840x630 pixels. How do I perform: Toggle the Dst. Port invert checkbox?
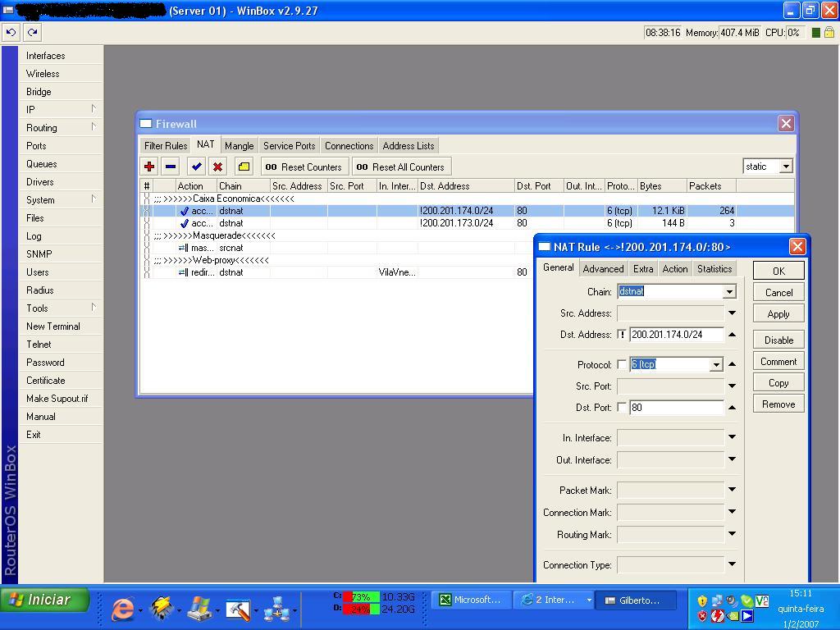point(622,408)
